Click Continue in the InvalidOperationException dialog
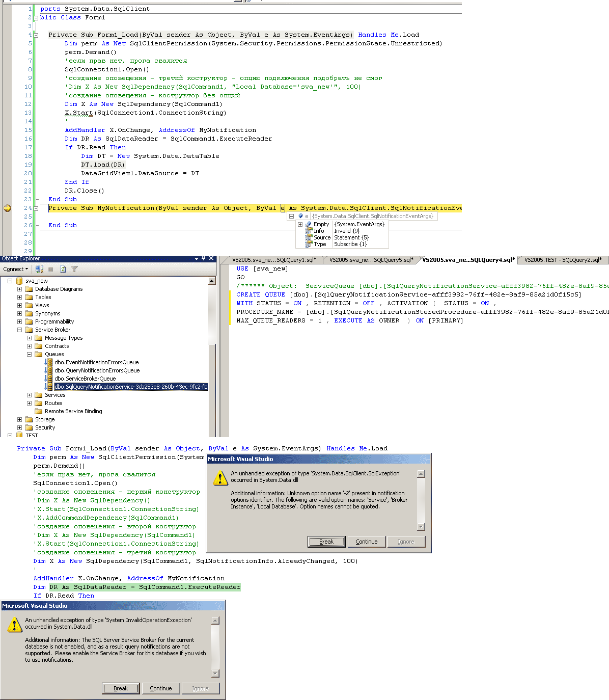The image size is (609, 700). pyautogui.click(x=161, y=688)
